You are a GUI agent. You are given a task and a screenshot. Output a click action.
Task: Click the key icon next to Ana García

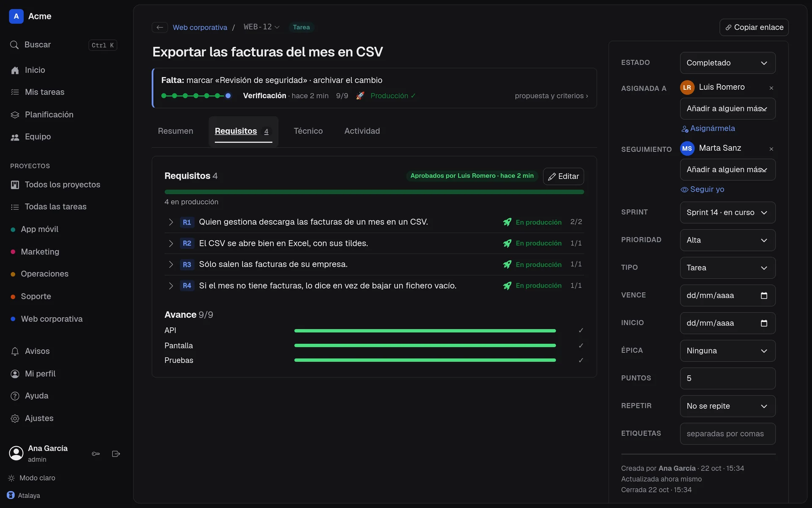96,454
